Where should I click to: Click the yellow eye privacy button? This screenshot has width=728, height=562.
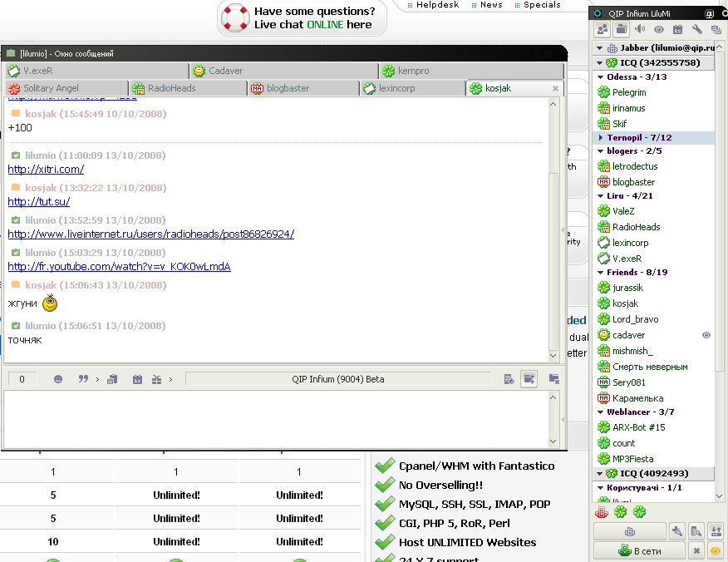(716, 551)
